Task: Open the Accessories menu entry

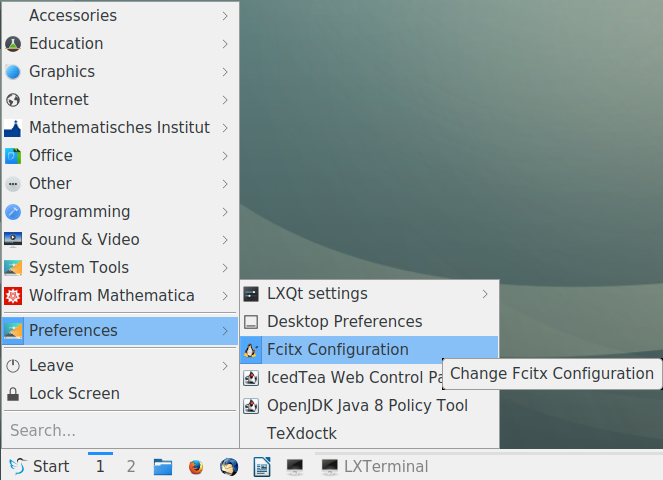Action: tap(120, 16)
